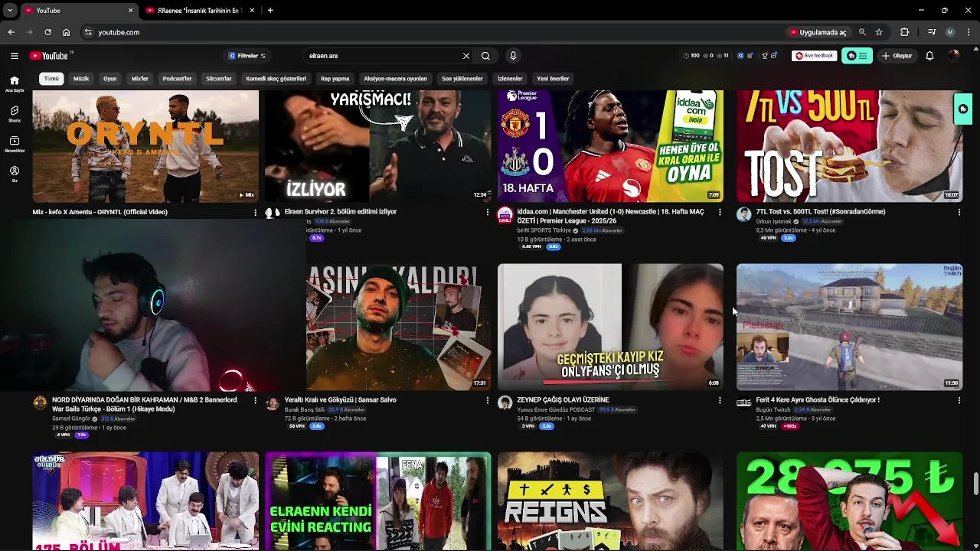
Task: Select the Tümü filter chip
Action: [51, 79]
